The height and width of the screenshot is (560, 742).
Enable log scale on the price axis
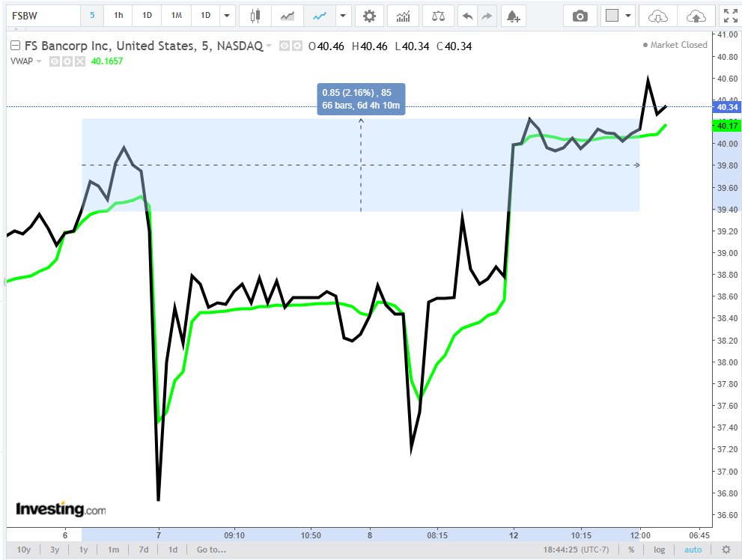pyautogui.click(x=659, y=549)
